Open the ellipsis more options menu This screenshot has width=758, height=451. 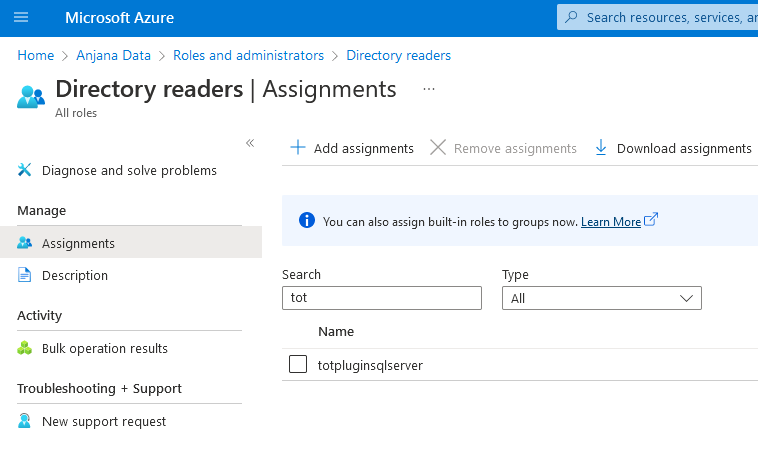(x=429, y=89)
